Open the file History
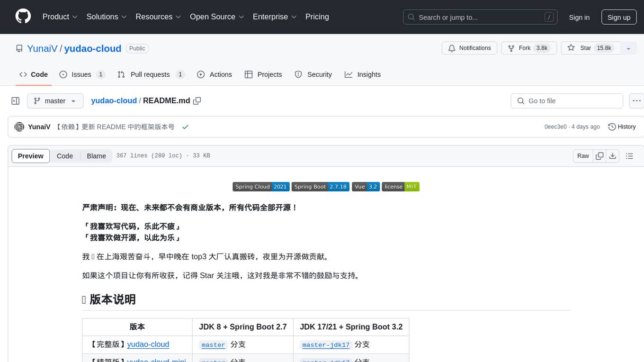644x362 pixels. (622, 127)
